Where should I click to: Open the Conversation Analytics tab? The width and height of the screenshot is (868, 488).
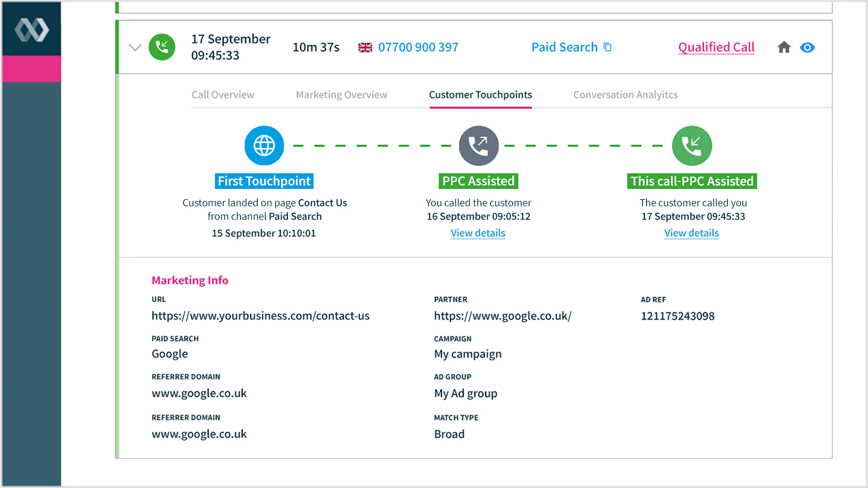coord(626,95)
